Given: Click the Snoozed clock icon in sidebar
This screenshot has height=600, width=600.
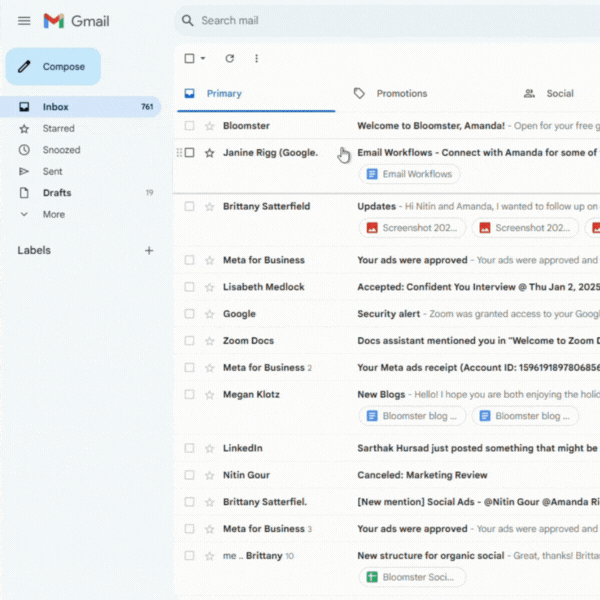Looking at the screenshot, I should 24,150.
